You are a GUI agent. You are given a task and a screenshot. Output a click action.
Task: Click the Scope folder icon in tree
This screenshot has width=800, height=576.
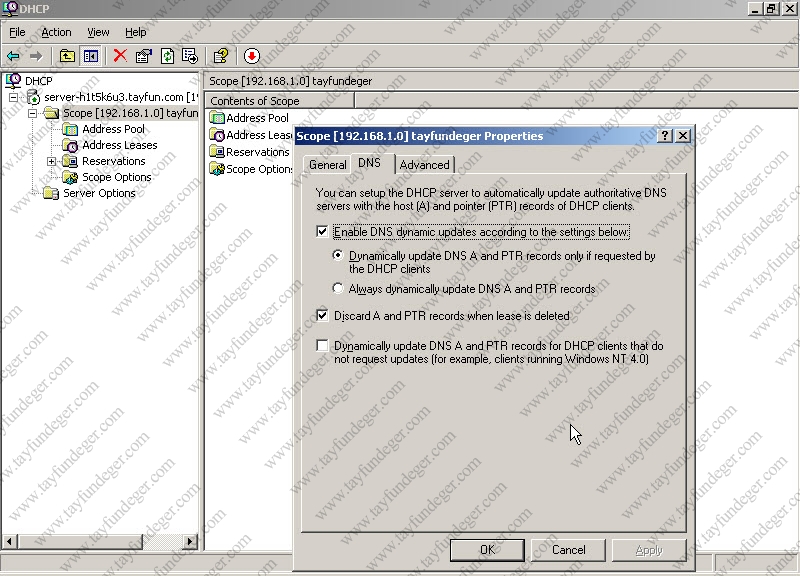tap(51, 113)
